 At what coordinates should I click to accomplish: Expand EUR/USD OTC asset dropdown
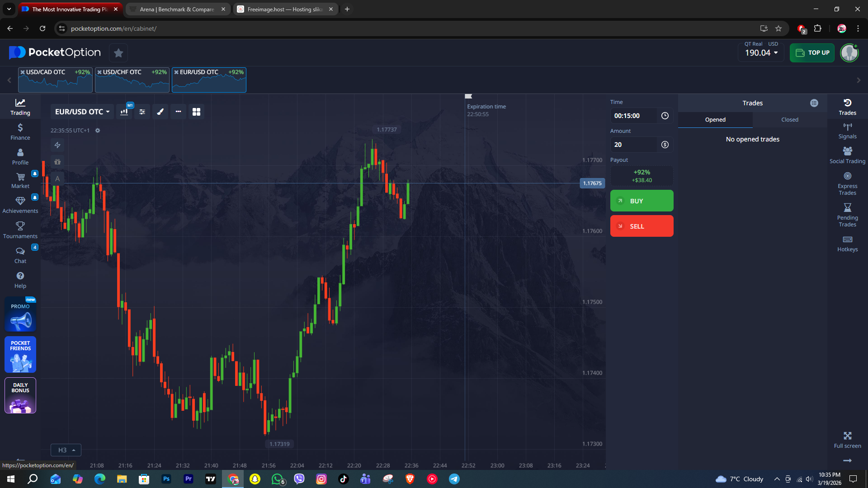82,112
